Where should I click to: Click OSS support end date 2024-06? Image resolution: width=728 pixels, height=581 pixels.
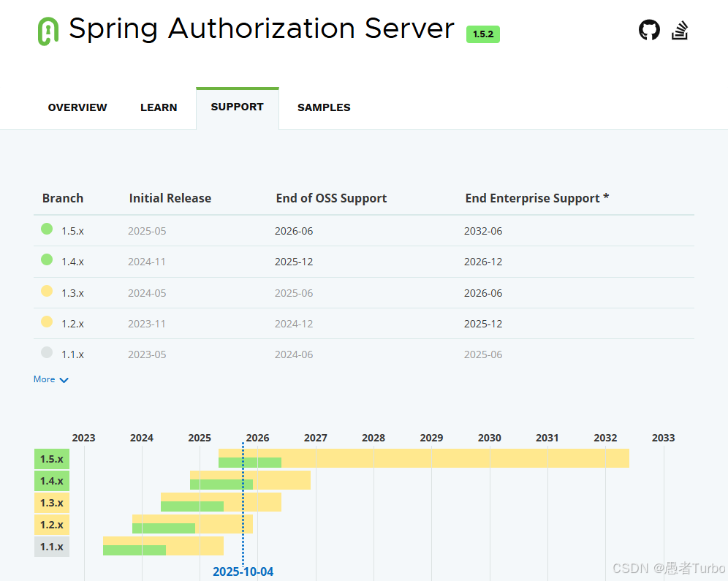point(294,354)
